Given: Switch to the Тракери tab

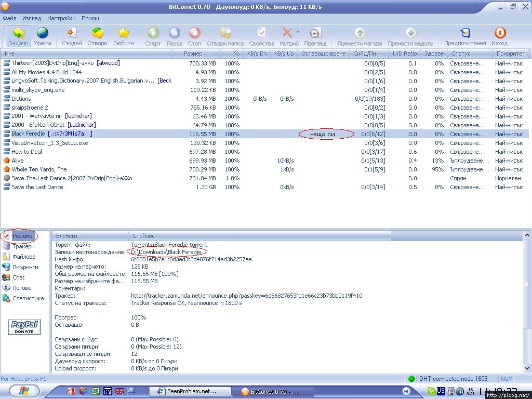Looking at the screenshot, I should coord(23,246).
